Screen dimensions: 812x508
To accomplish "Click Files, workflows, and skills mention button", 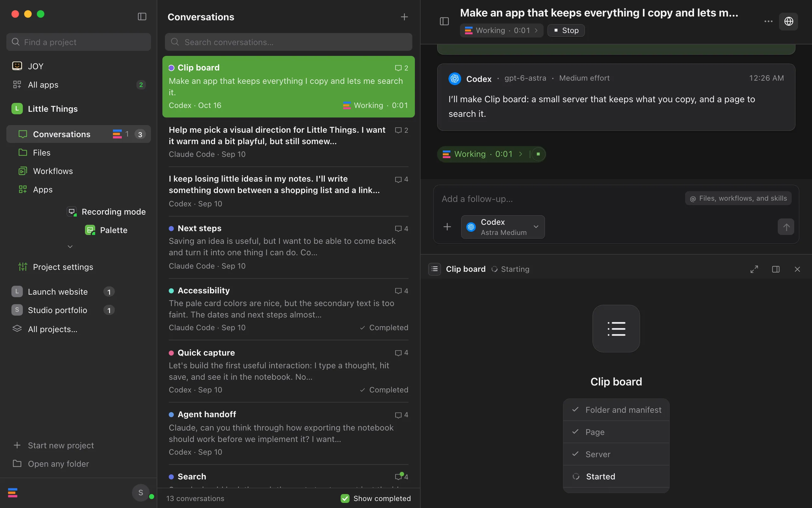I will pyautogui.click(x=738, y=198).
